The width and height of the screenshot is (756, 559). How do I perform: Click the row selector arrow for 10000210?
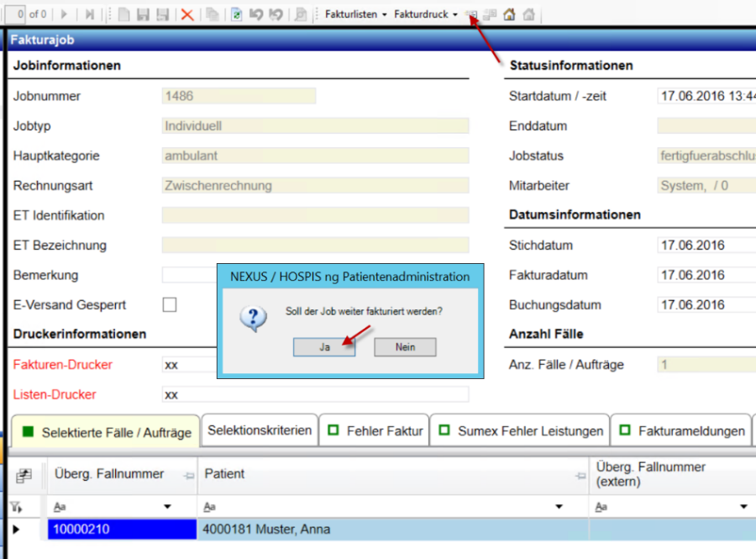point(16,529)
